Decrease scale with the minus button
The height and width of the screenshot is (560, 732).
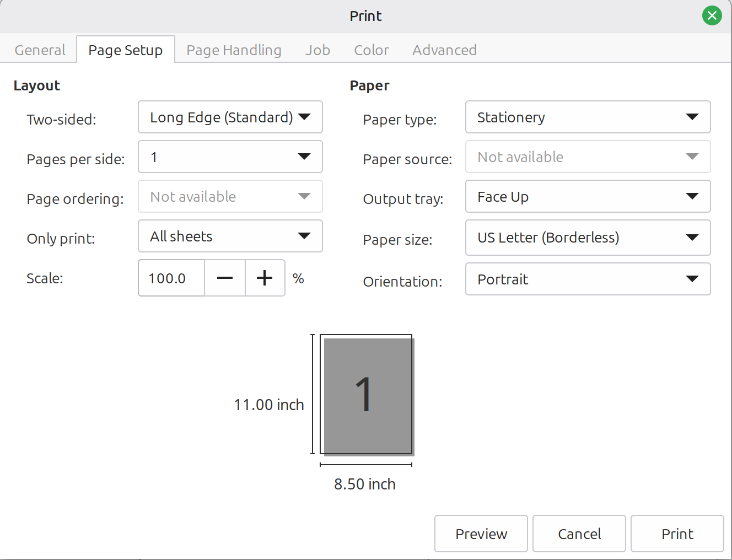(225, 278)
